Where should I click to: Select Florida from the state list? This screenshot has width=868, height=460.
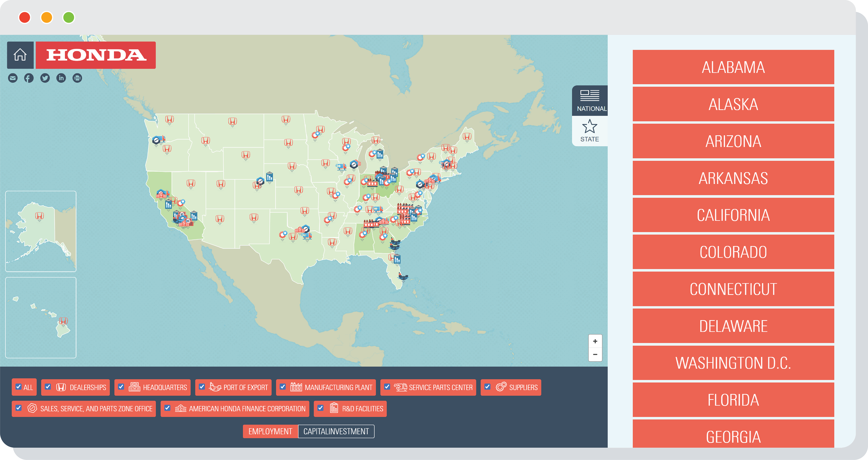(733, 400)
